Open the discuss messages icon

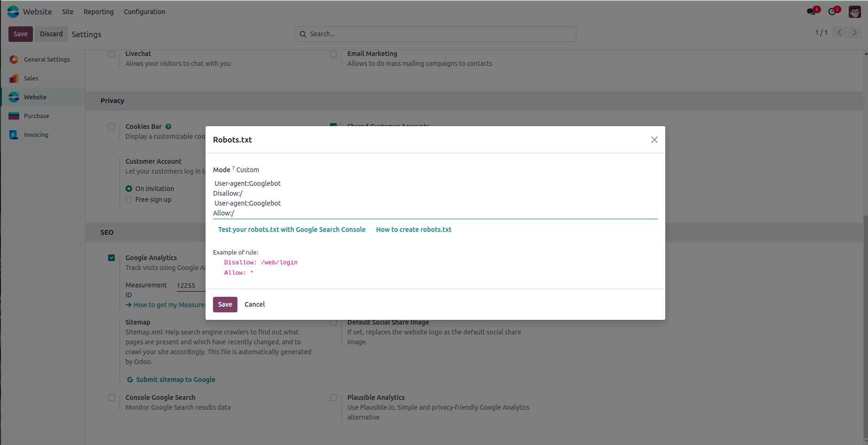pyautogui.click(x=811, y=11)
